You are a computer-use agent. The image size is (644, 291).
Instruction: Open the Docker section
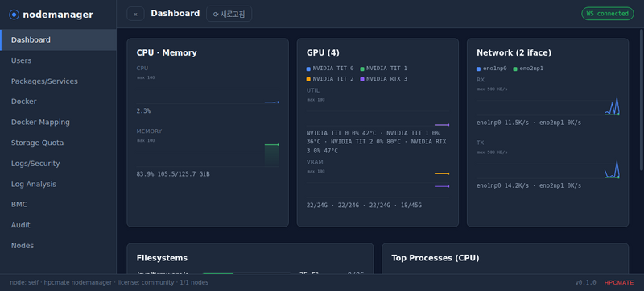pyautogui.click(x=58, y=102)
